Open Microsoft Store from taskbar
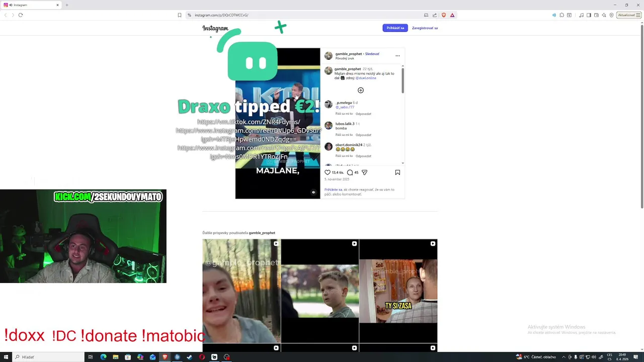Viewport: 644px width, 362px height. [128, 357]
